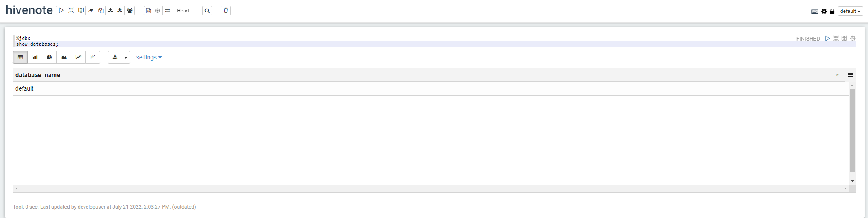The image size is (868, 218).
Task: Open database_name column menu arrow
Action: click(x=837, y=75)
